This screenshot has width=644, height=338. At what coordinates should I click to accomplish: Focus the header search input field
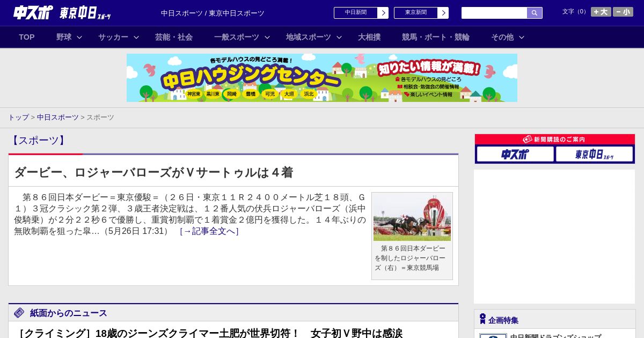494,13
